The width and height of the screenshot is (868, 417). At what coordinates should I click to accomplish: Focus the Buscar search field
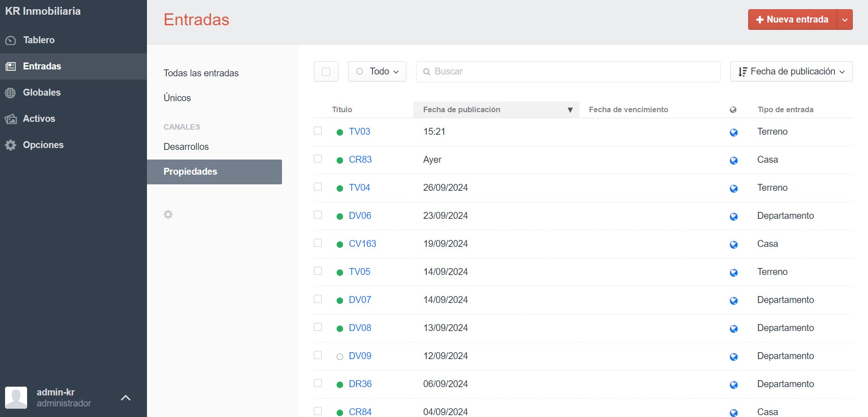568,72
